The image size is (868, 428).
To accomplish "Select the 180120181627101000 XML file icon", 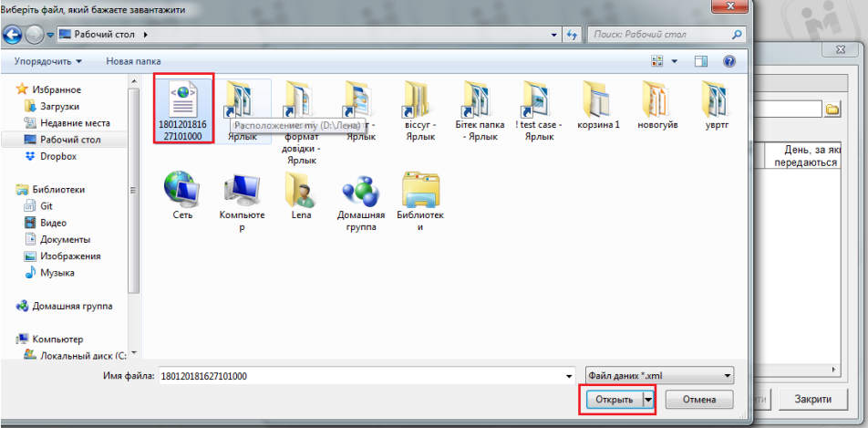I will point(183,99).
